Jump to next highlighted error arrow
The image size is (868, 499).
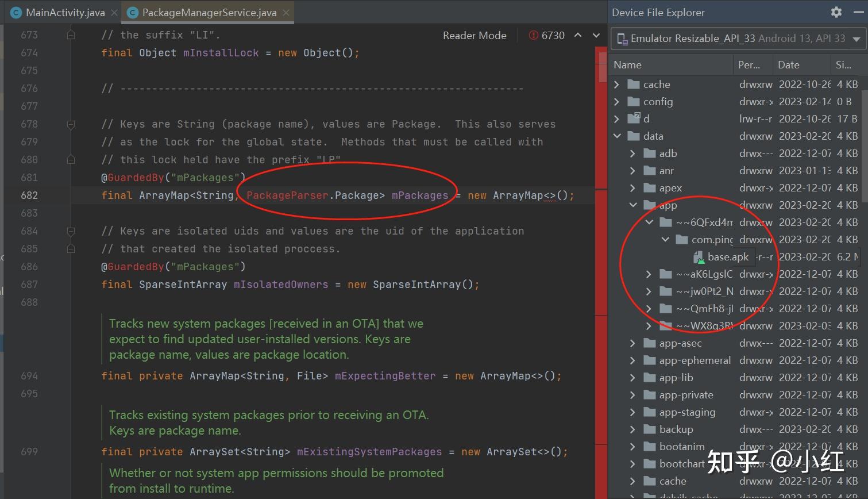click(596, 36)
